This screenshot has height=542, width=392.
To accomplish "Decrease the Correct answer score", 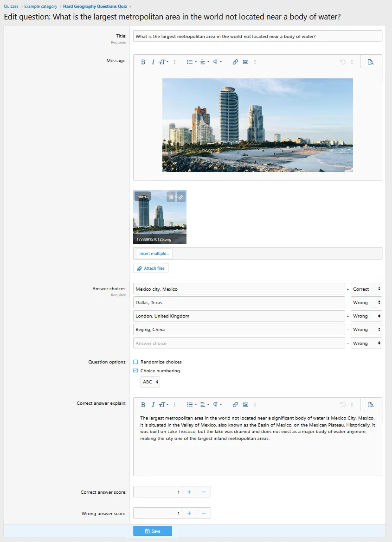I will pos(204,492).
